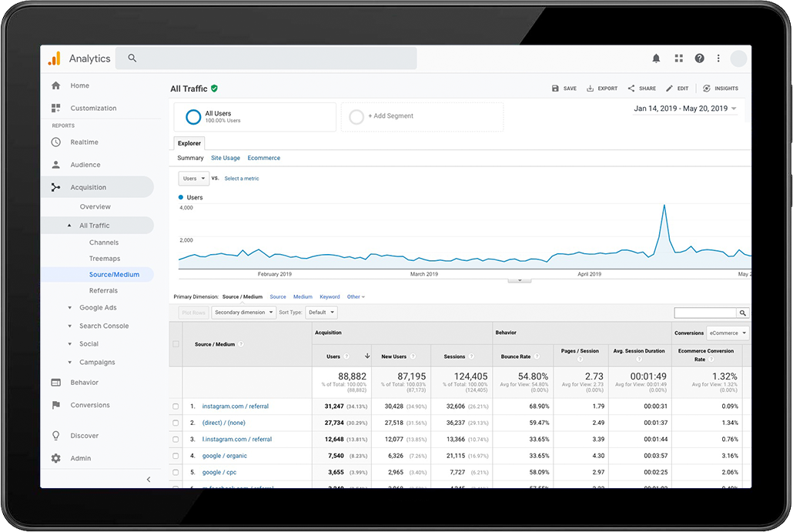Check the select-all rows checkbox
Screen dimensions: 793x532
coord(176,344)
